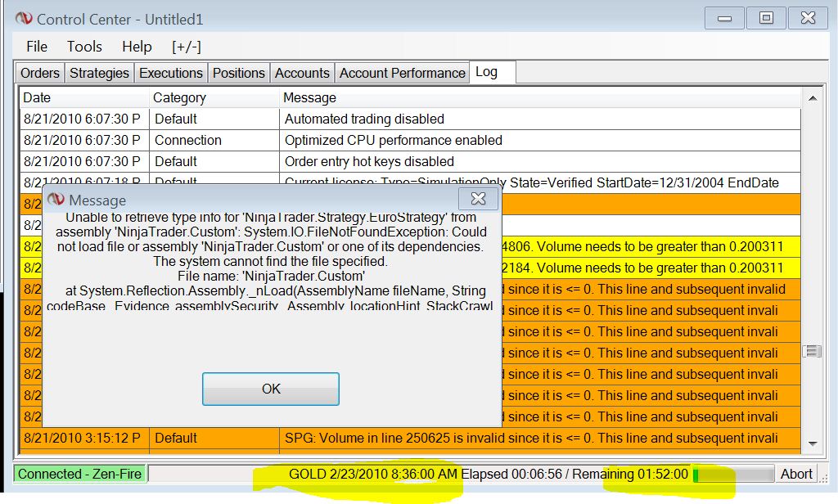This screenshot has width=838, height=504.
Task: Sort log by Date column header
Action: [84, 98]
